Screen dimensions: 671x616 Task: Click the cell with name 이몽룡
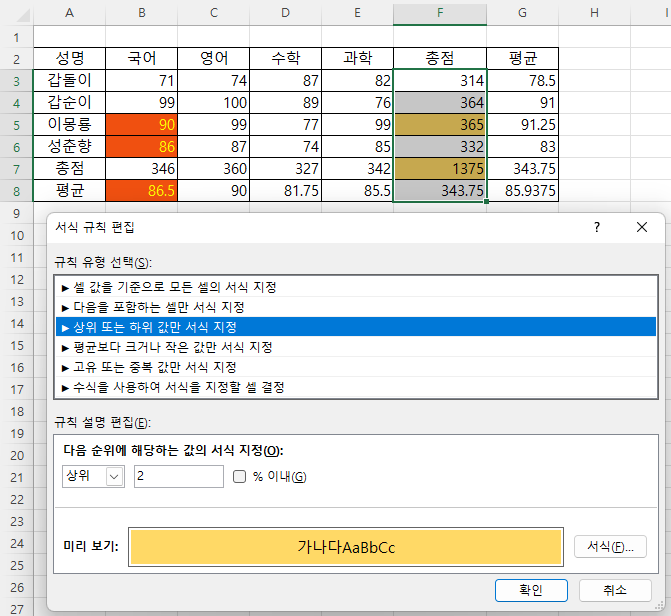[69, 125]
